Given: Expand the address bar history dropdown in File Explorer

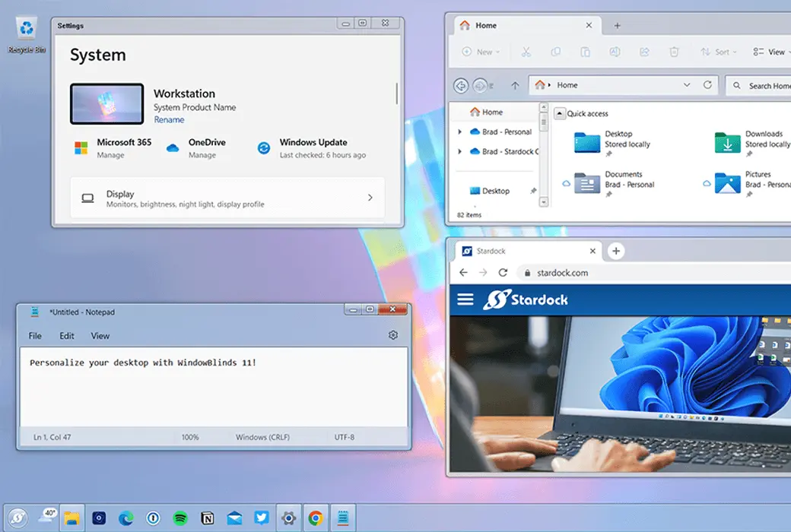Looking at the screenshot, I should [687, 84].
